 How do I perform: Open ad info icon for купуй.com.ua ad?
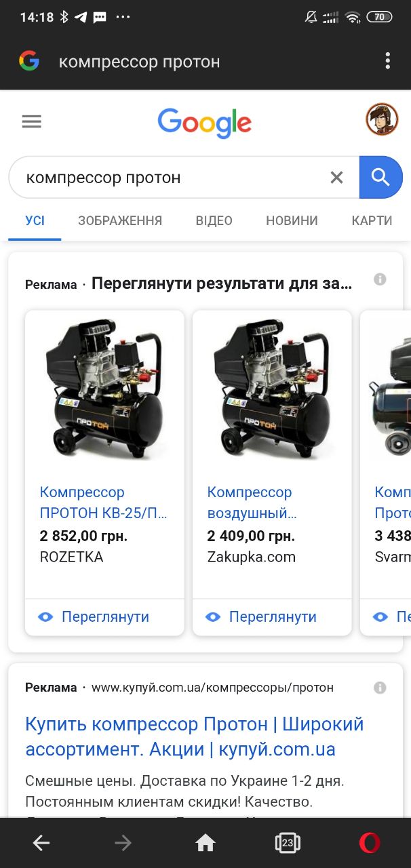(x=380, y=688)
